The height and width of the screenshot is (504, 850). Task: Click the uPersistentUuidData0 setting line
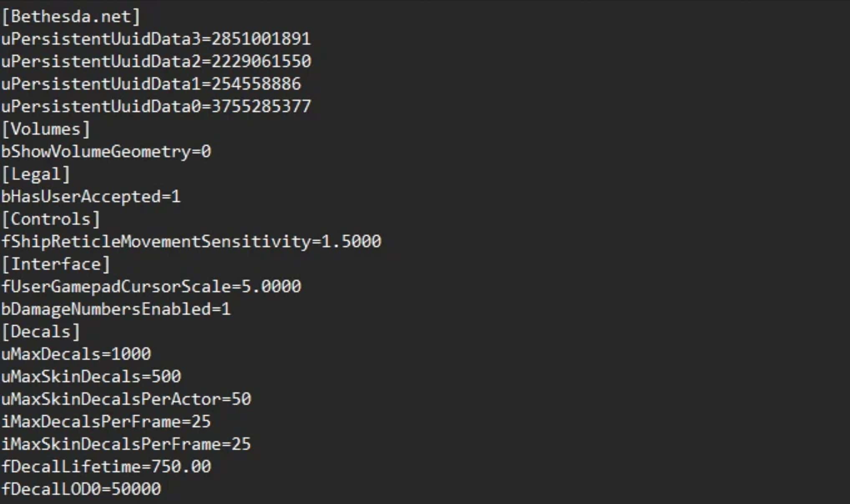point(156,107)
